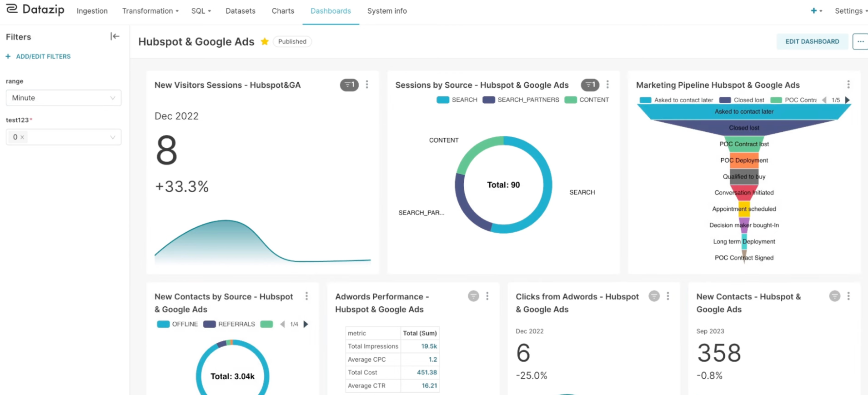Viewport: 868px width, 395px height.
Task: Open filter badge on New Visitors Sessions chart
Action: [x=349, y=85]
